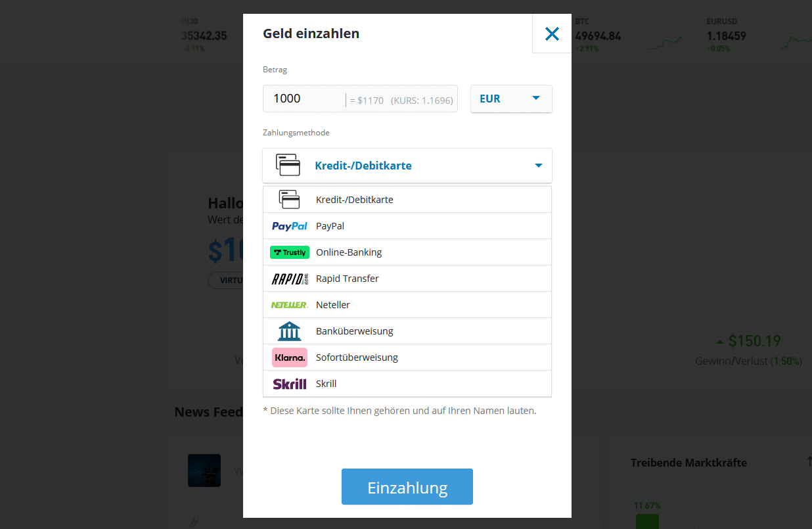Click the green Trustly logo

click(290, 252)
